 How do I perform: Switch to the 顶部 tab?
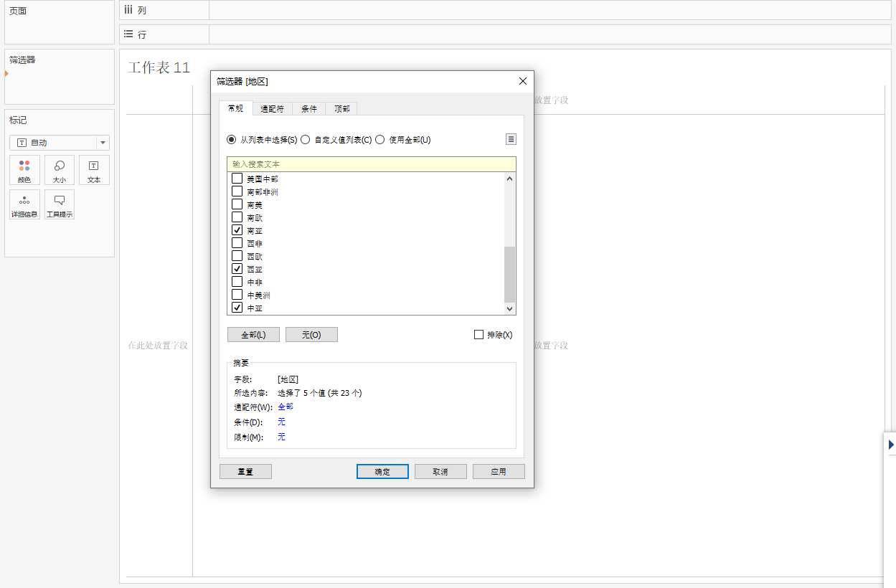342,109
